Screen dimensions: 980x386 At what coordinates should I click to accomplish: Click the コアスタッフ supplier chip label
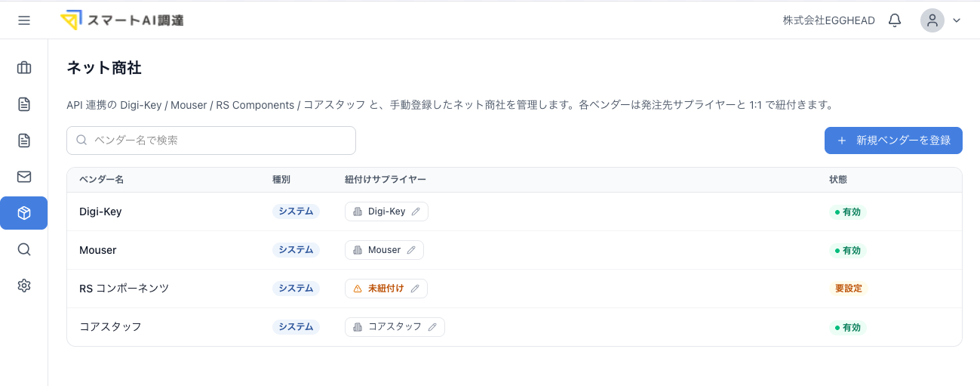point(395,327)
